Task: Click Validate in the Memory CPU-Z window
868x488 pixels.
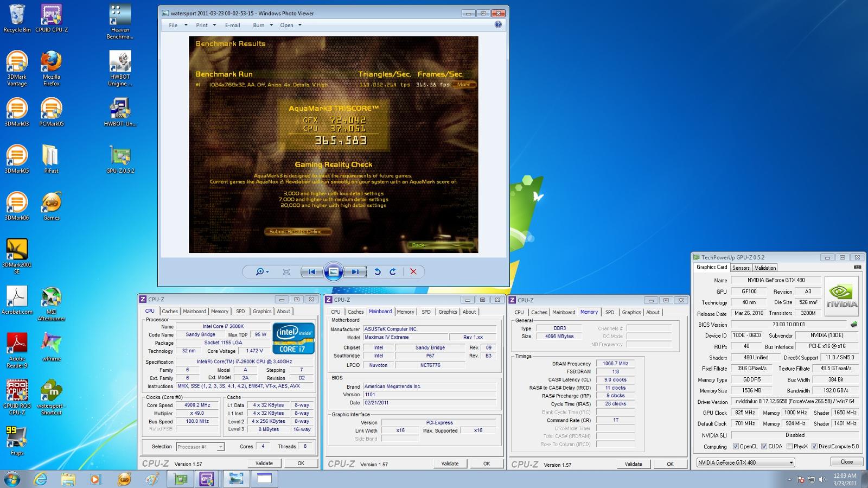Action: click(634, 464)
